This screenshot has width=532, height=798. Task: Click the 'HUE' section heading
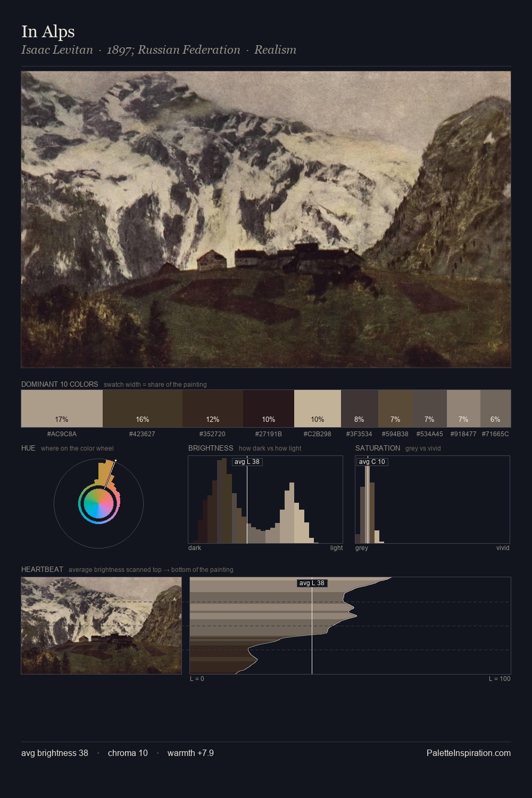(28, 448)
